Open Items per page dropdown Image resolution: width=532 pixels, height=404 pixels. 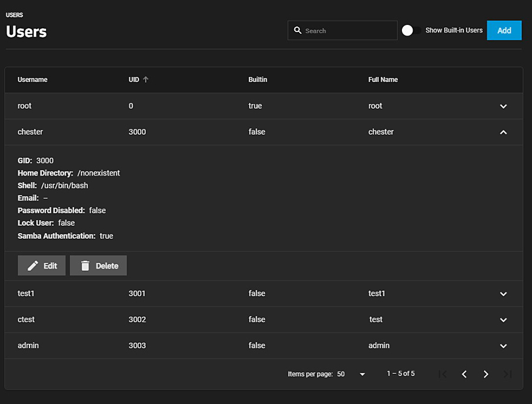pos(351,374)
